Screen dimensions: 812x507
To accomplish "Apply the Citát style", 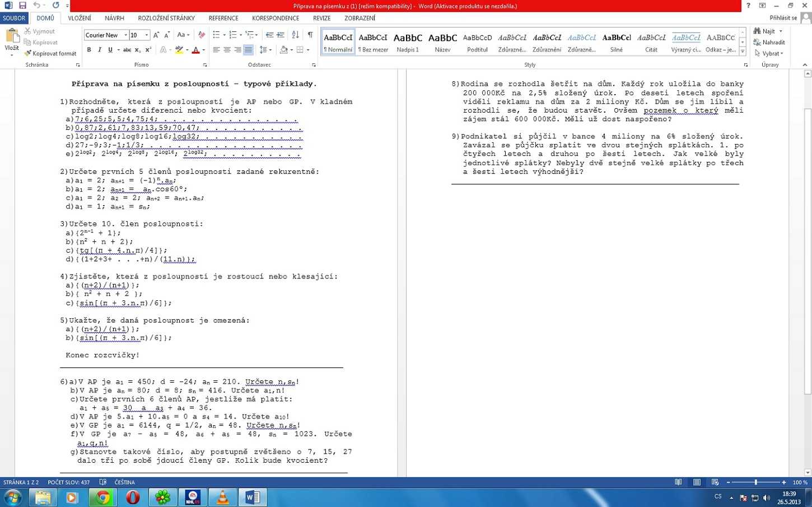I will coord(651,42).
